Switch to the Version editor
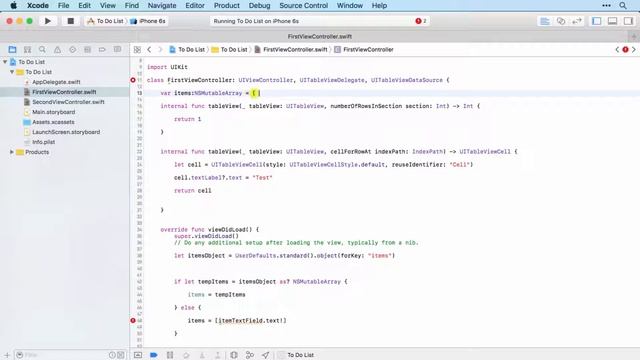The height and width of the screenshot is (360, 640). pyautogui.click(x=577, y=21)
